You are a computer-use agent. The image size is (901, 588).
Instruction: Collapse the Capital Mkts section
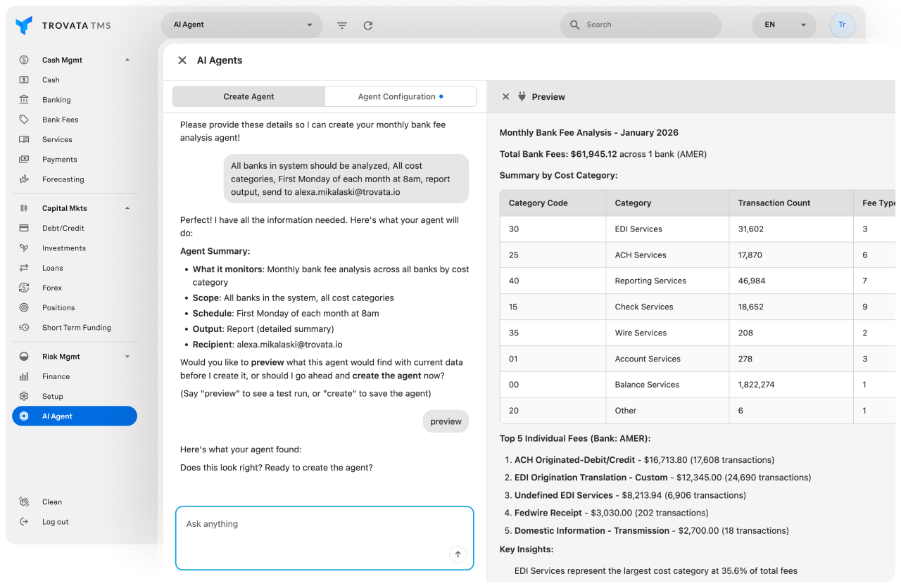[127, 208]
